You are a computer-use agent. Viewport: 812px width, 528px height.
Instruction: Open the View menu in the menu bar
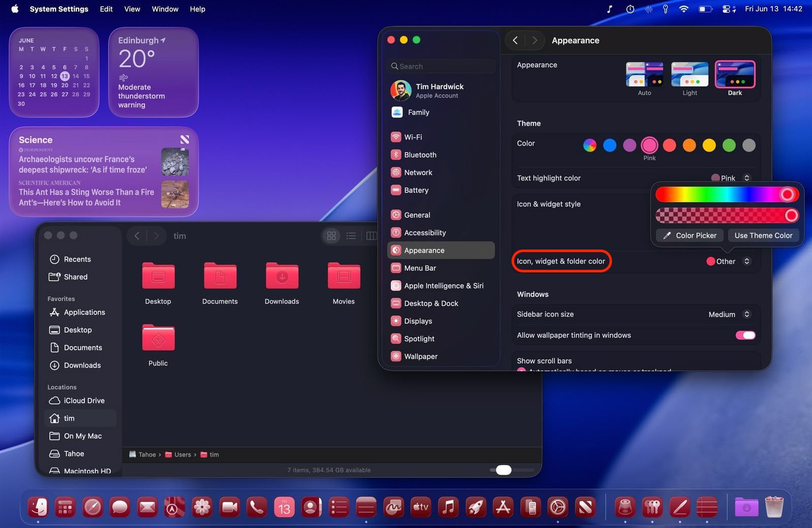132,9
